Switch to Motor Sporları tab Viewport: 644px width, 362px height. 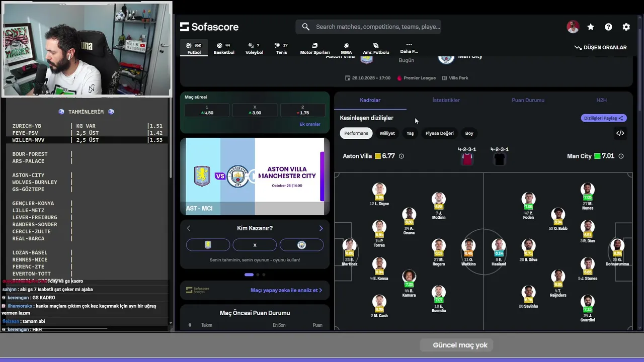[315, 49]
